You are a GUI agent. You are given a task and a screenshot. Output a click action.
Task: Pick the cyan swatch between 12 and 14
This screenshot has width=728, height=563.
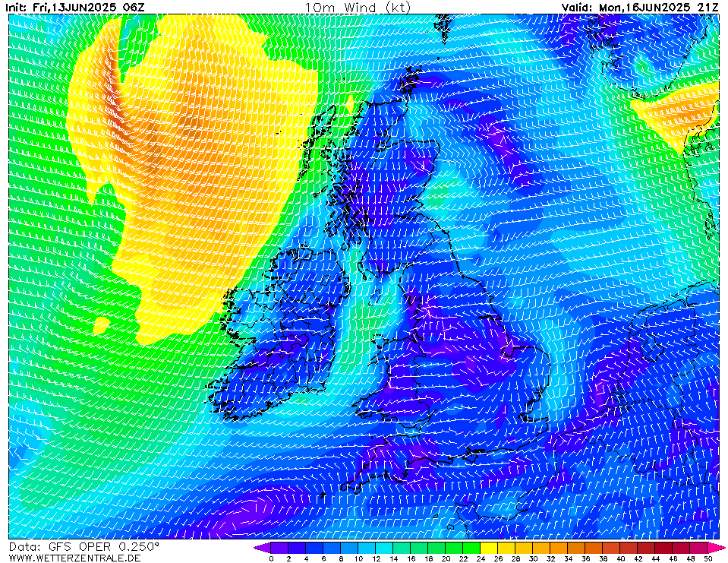pyautogui.click(x=384, y=548)
